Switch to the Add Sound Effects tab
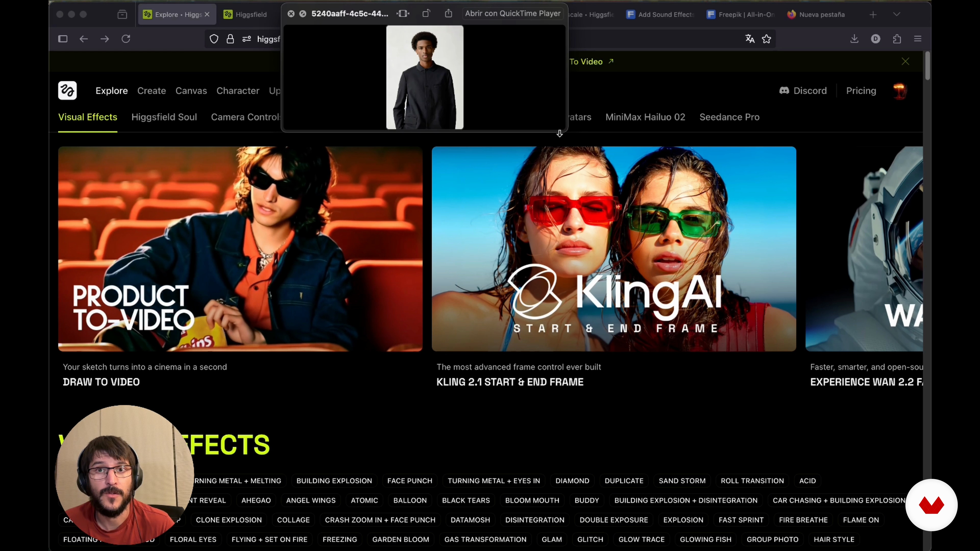 (x=661, y=15)
